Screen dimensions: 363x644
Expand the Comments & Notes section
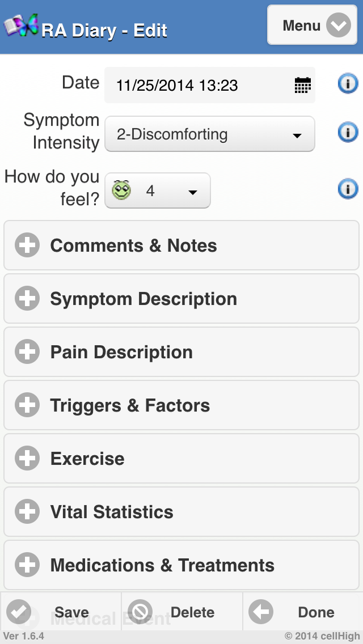click(181, 245)
